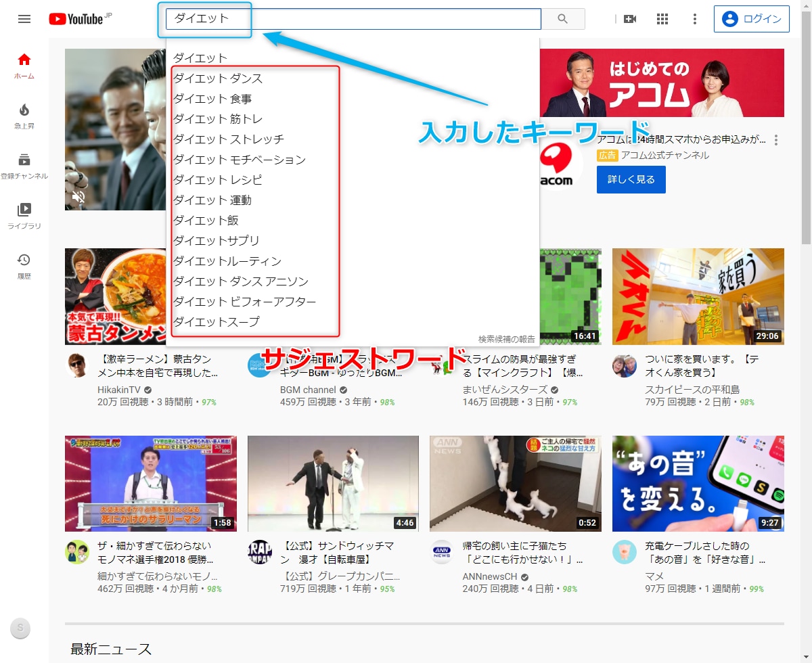Click HikakinTV channel avatar
Image resolution: width=812 pixels, height=663 pixels.
pyautogui.click(x=77, y=365)
